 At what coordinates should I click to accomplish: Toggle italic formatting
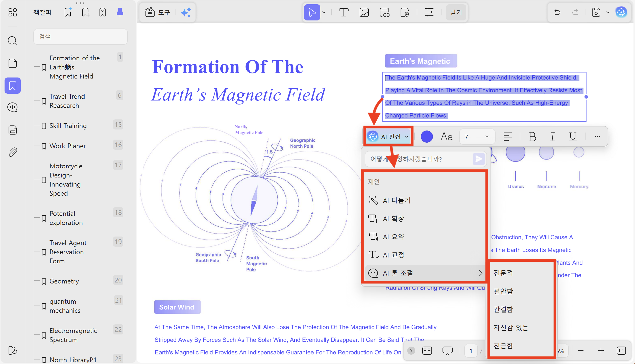(552, 137)
